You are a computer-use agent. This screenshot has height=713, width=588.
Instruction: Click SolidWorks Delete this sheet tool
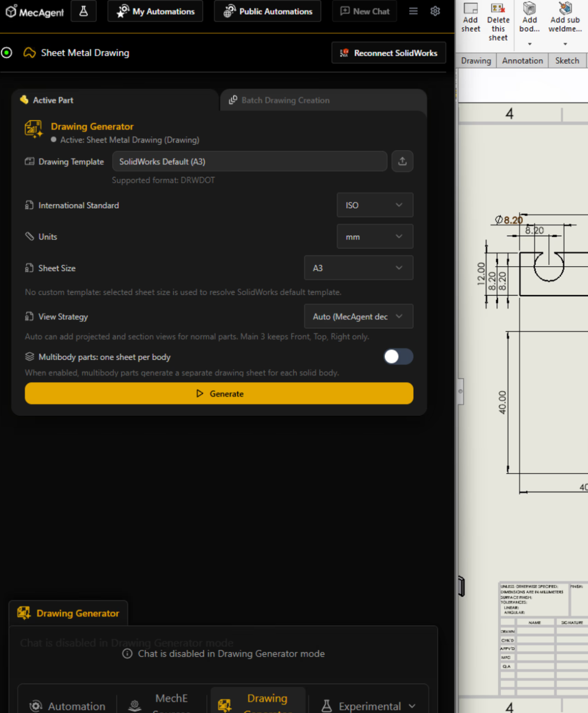(498, 22)
